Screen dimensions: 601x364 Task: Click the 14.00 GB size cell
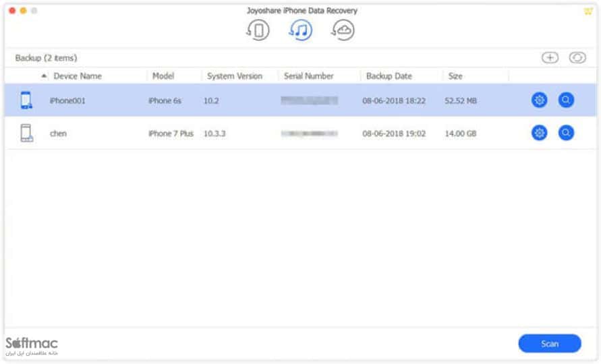click(461, 133)
